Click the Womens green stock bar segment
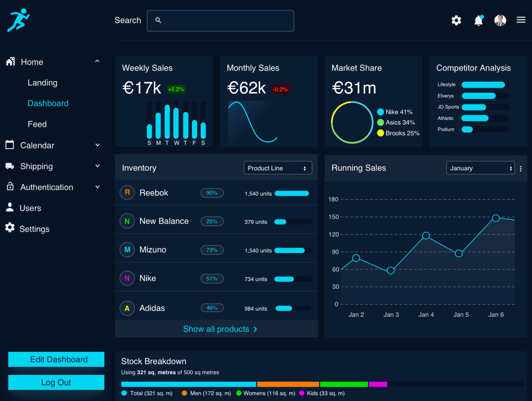Image resolution: width=532 pixels, height=401 pixels. click(x=344, y=384)
